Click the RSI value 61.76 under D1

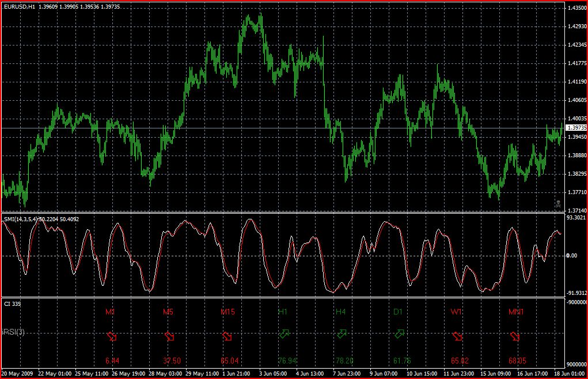[402, 361]
